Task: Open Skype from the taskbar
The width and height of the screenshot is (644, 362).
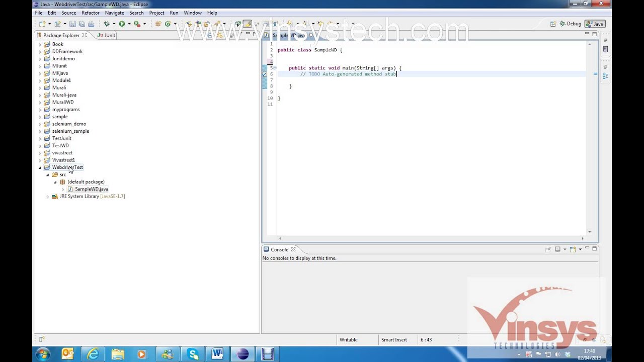Action: (x=193, y=354)
